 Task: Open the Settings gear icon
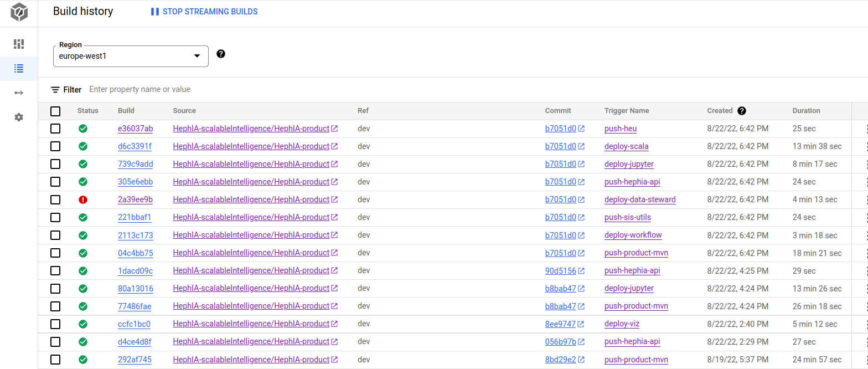[19, 117]
